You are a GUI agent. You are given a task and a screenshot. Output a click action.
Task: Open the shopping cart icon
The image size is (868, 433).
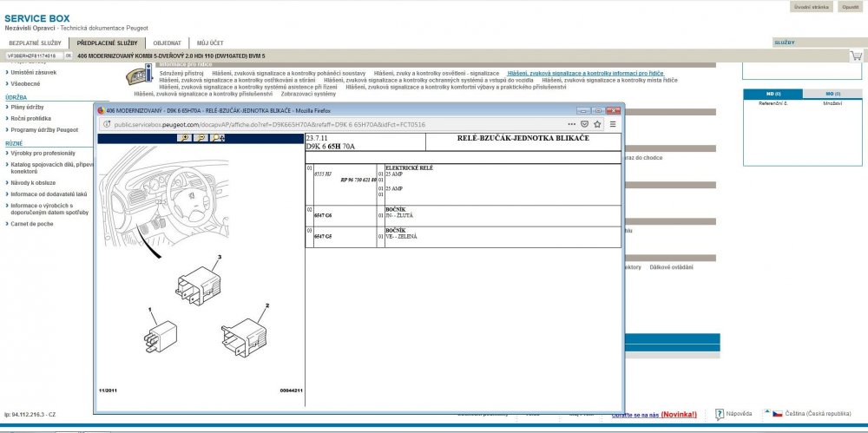(856, 56)
